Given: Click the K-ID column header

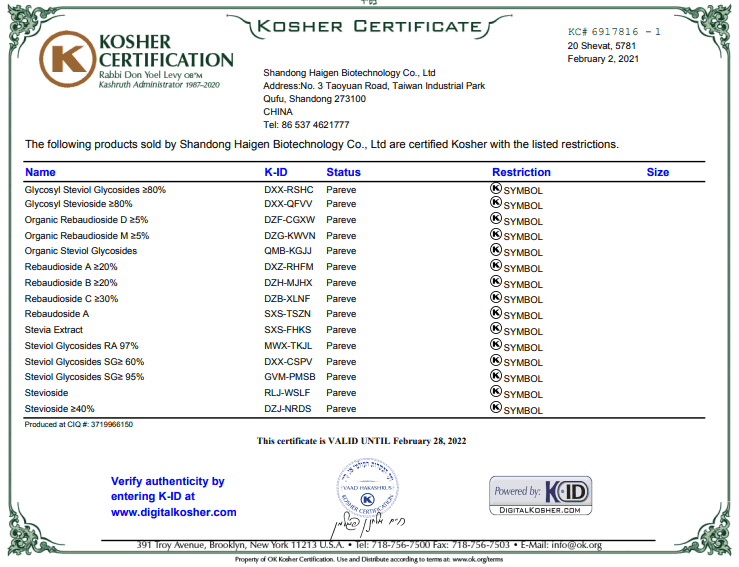Looking at the screenshot, I should [276, 173].
